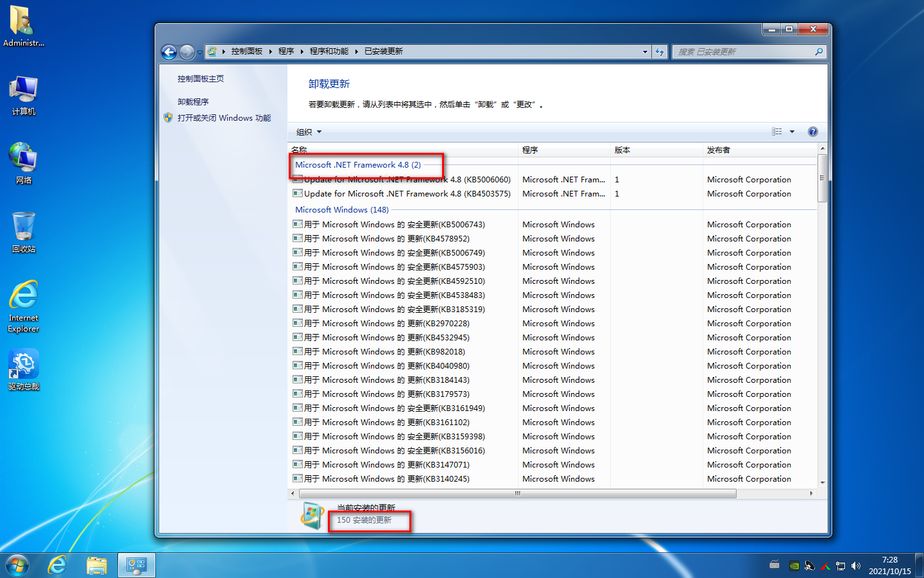Select 已安装更新 breadcrumb in address bar
The image size is (924, 578).
(384, 51)
